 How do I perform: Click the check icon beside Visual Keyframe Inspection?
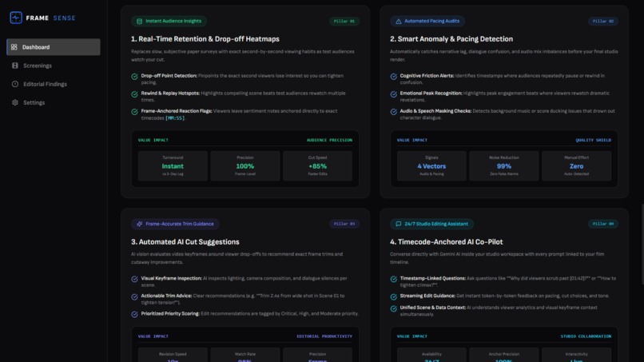click(x=134, y=279)
